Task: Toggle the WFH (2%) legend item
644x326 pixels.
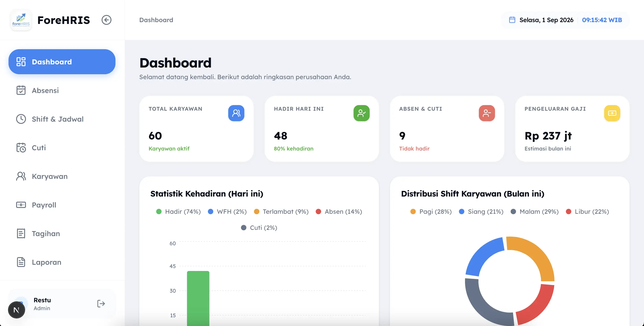Action: click(x=227, y=212)
